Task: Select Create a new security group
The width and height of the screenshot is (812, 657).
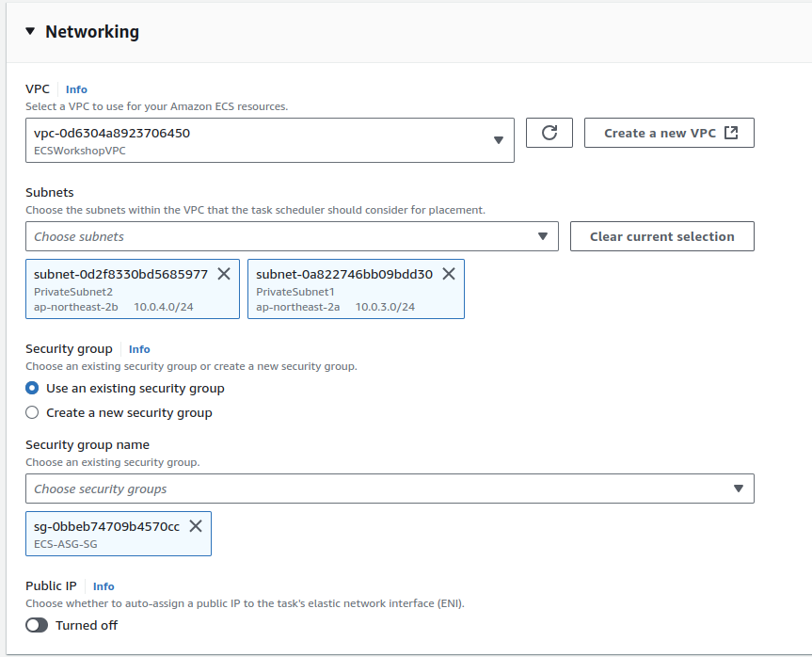Action: pyautogui.click(x=33, y=412)
